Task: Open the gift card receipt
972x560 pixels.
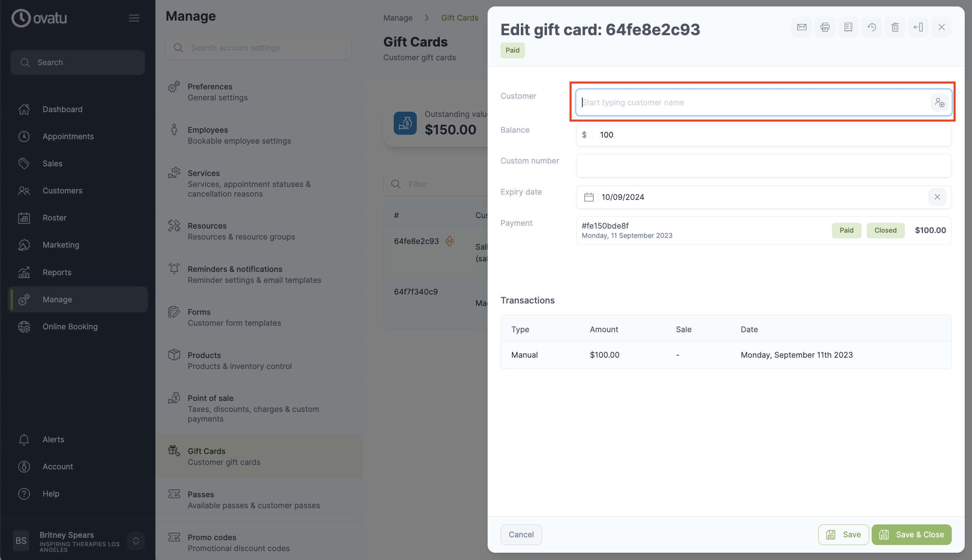Action: click(x=848, y=27)
